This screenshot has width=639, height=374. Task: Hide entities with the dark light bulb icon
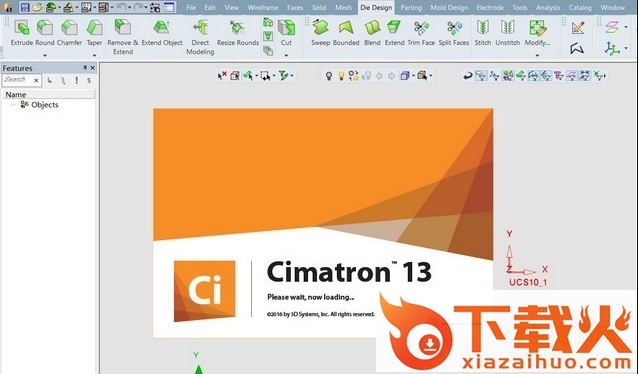[x=328, y=75]
